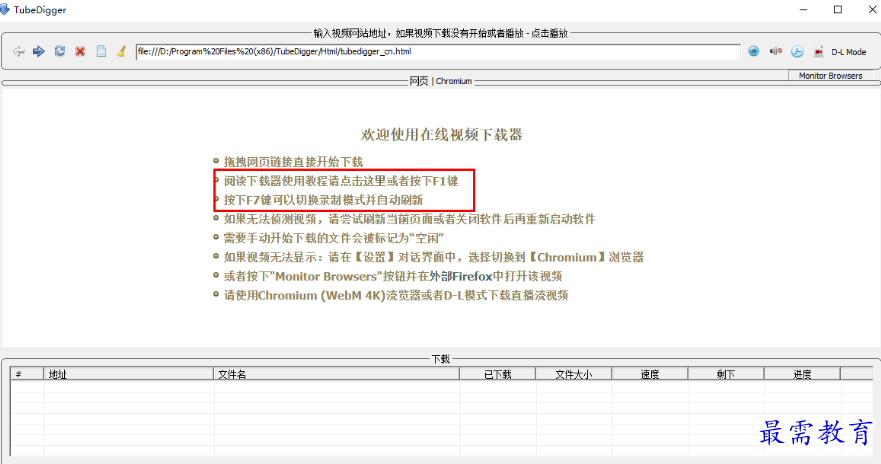Click the line starting 如果无法侦测视频
The height and width of the screenshot is (464, 881).
click(x=410, y=219)
